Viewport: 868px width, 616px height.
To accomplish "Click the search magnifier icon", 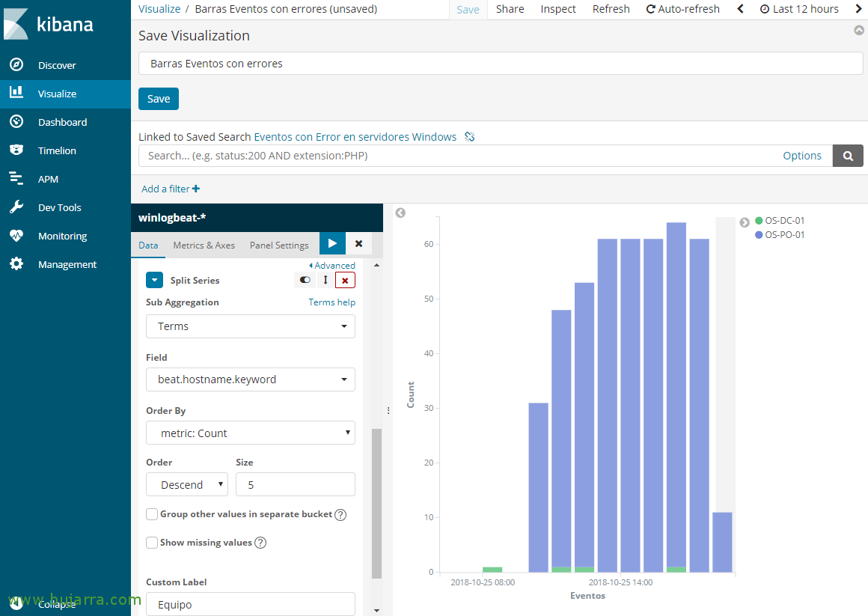I will click(x=848, y=156).
